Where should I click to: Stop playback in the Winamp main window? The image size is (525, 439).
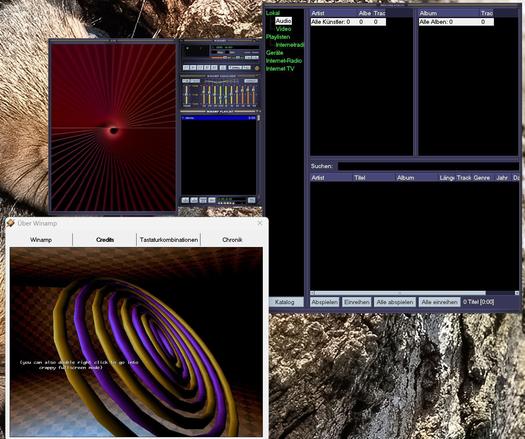pyautogui.click(x=207, y=68)
